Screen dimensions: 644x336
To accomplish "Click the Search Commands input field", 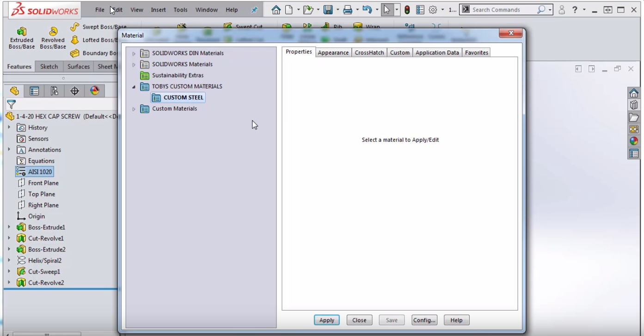I will pyautogui.click(x=504, y=10).
